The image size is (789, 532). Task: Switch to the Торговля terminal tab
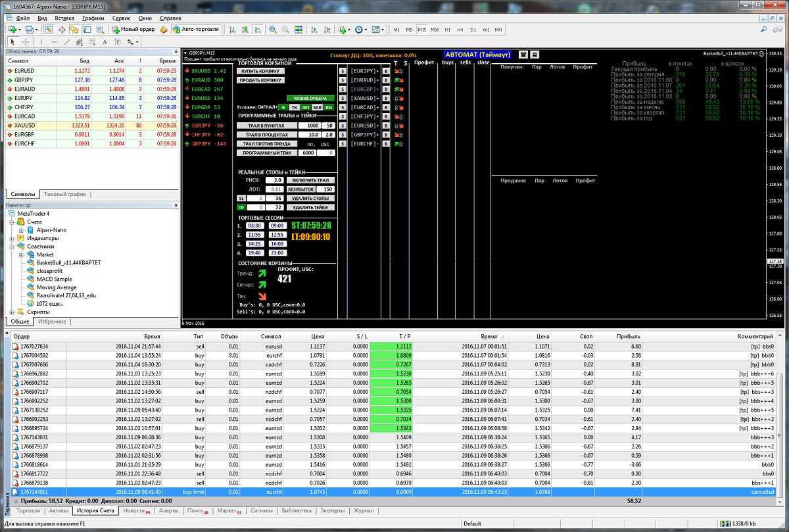coord(28,510)
